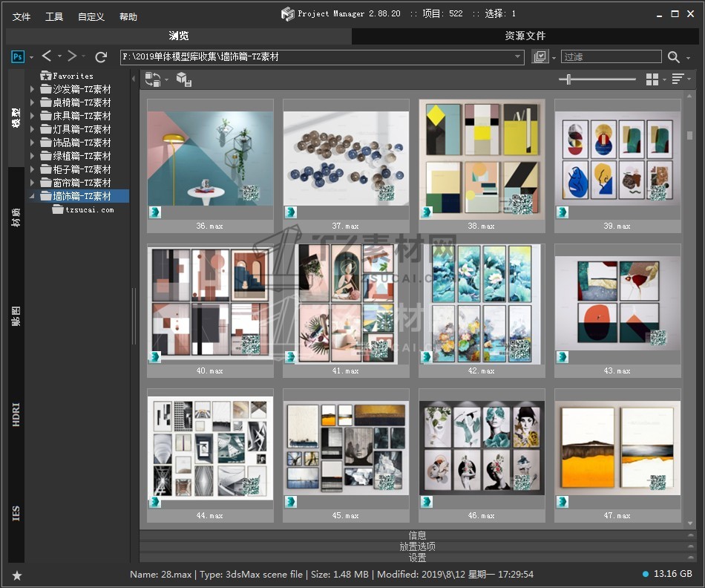Screen dimensions: 705x588
Task: Select the tzsucai.com subfolder
Action: click(x=89, y=210)
